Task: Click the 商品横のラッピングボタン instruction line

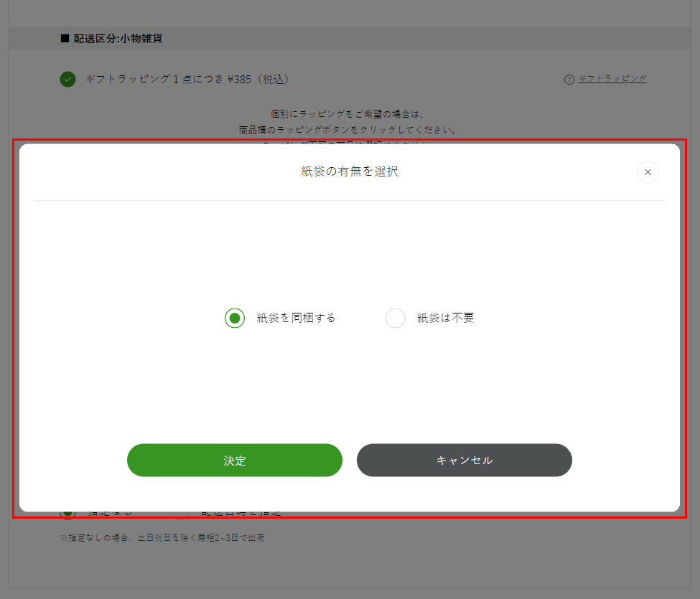Action: coord(347,130)
